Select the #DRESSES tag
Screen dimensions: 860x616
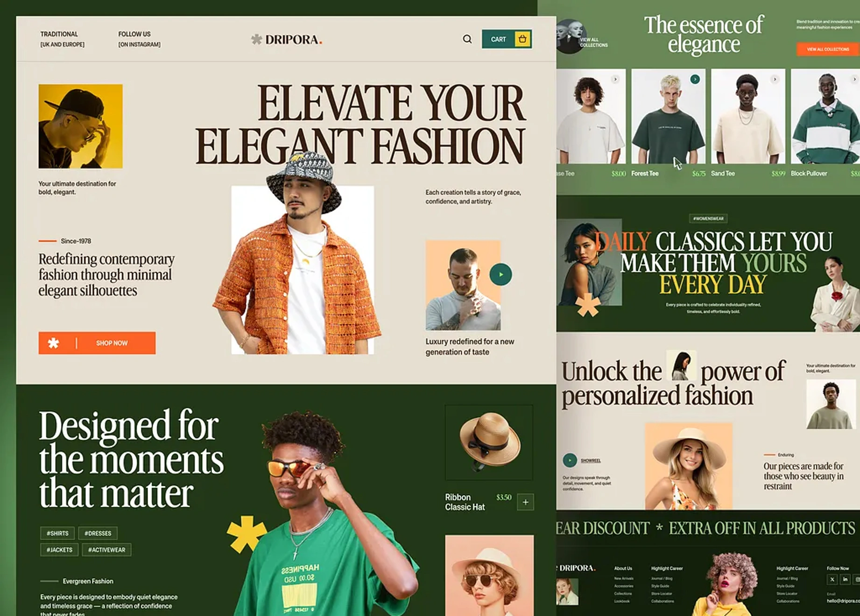[x=98, y=533]
